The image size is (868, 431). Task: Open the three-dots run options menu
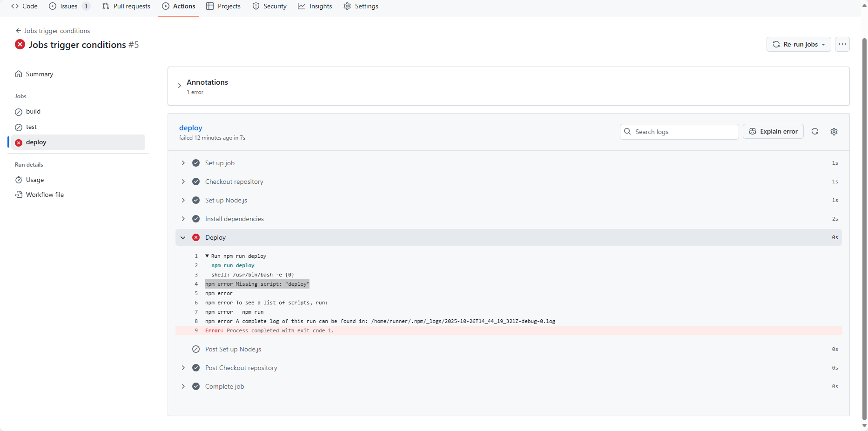842,44
